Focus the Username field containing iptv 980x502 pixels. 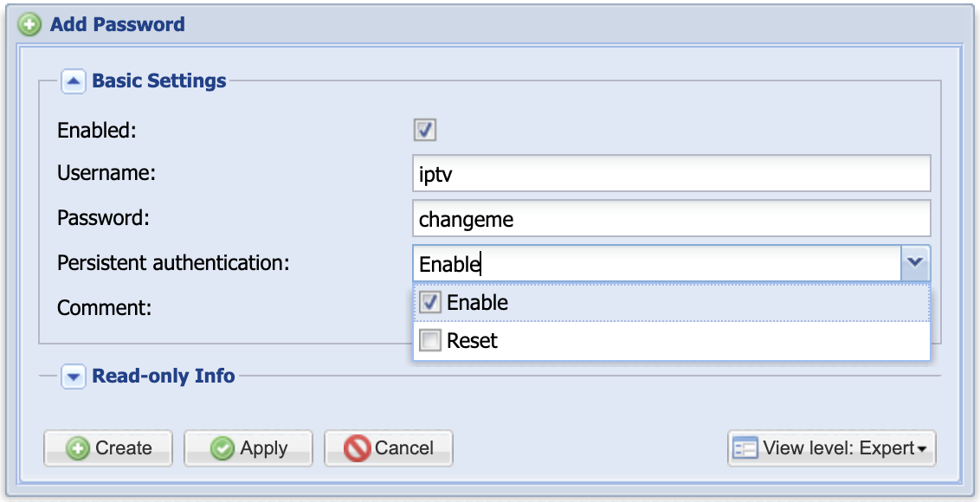(671, 173)
